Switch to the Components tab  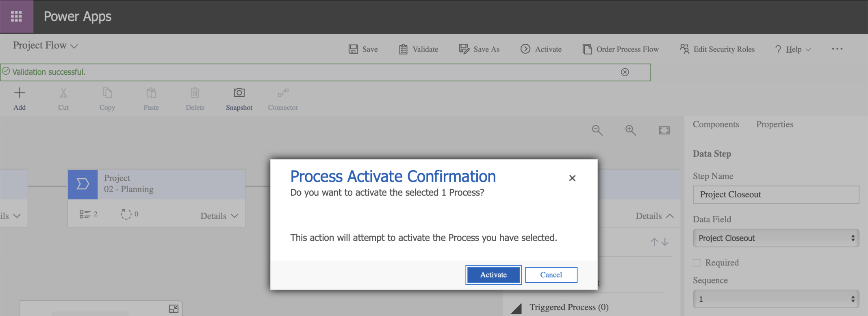tap(716, 124)
